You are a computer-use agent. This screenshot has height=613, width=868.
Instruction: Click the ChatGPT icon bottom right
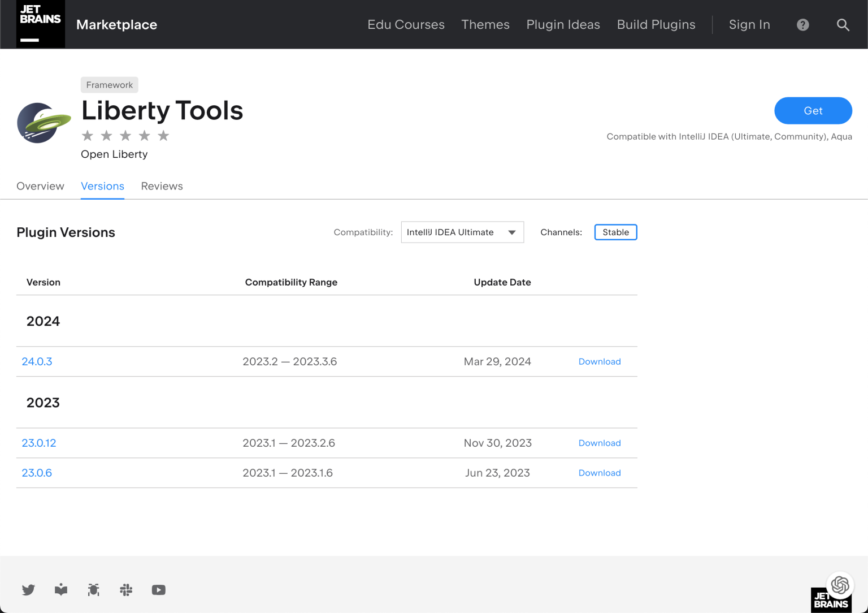(840, 585)
